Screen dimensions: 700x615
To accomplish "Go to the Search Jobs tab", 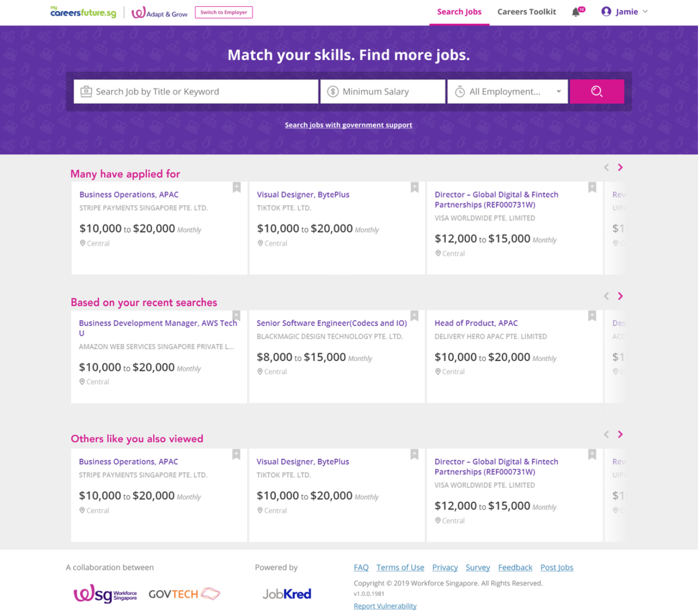I will pyautogui.click(x=461, y=12).
